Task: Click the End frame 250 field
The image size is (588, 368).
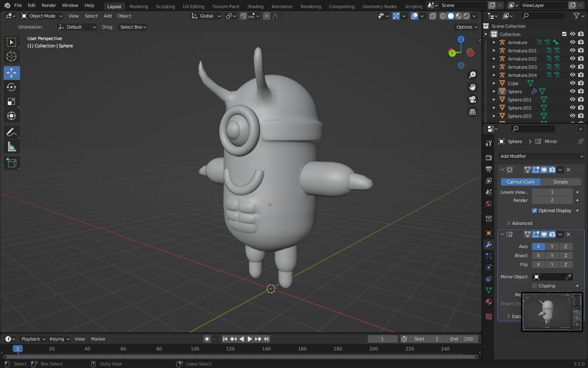Action: click(x=461, y=339)
